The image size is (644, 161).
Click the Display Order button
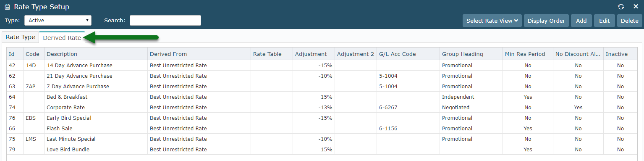click(x=546, y=21)
